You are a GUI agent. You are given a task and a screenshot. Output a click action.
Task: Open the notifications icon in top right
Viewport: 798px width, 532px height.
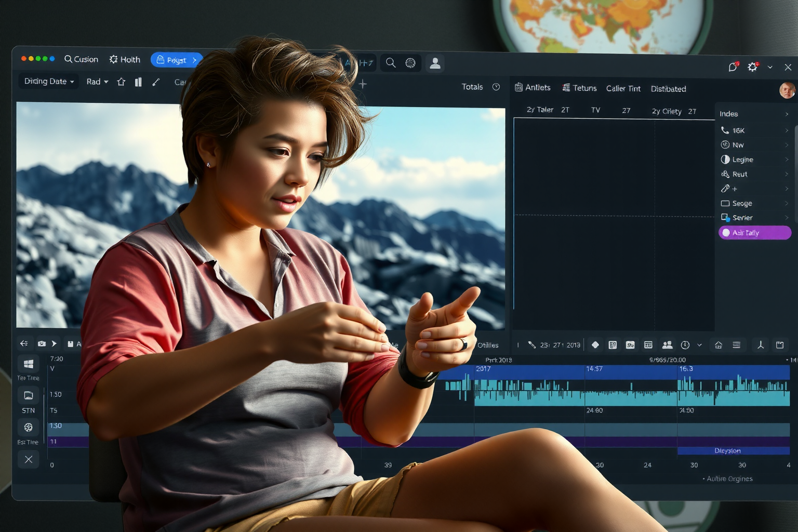733,67
